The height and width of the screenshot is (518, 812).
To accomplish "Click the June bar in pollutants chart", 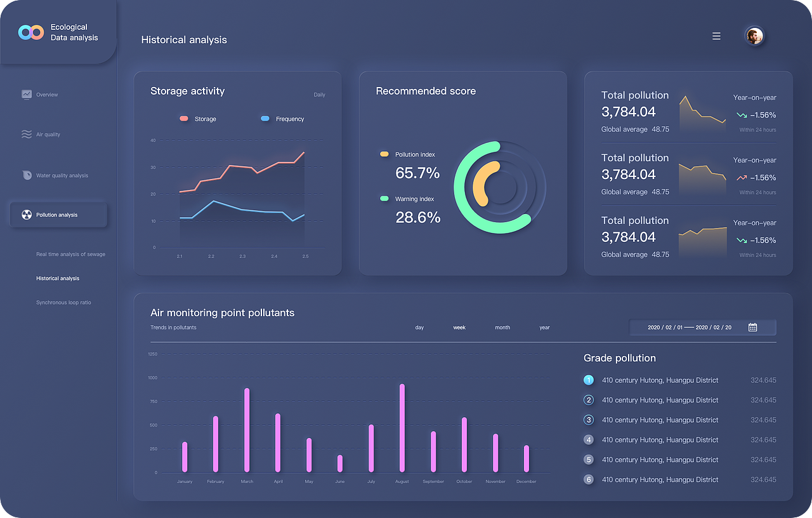I will pos(340,463).
